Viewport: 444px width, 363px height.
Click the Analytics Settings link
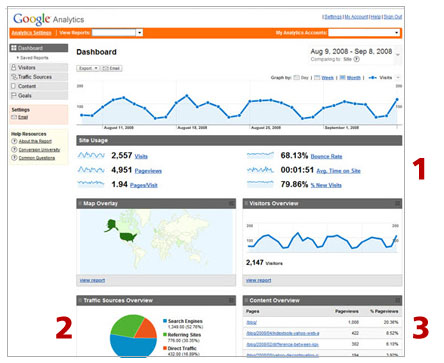31,33
